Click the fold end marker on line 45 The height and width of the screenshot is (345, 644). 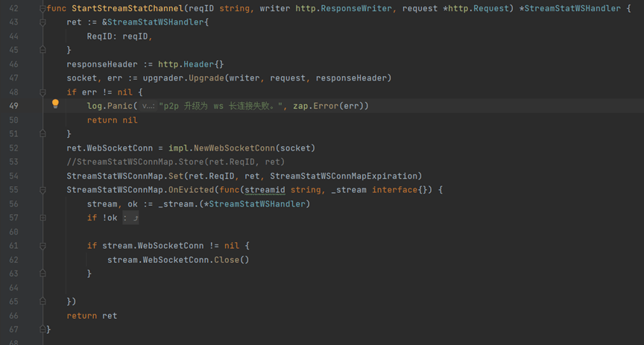[x=42, y=50]
